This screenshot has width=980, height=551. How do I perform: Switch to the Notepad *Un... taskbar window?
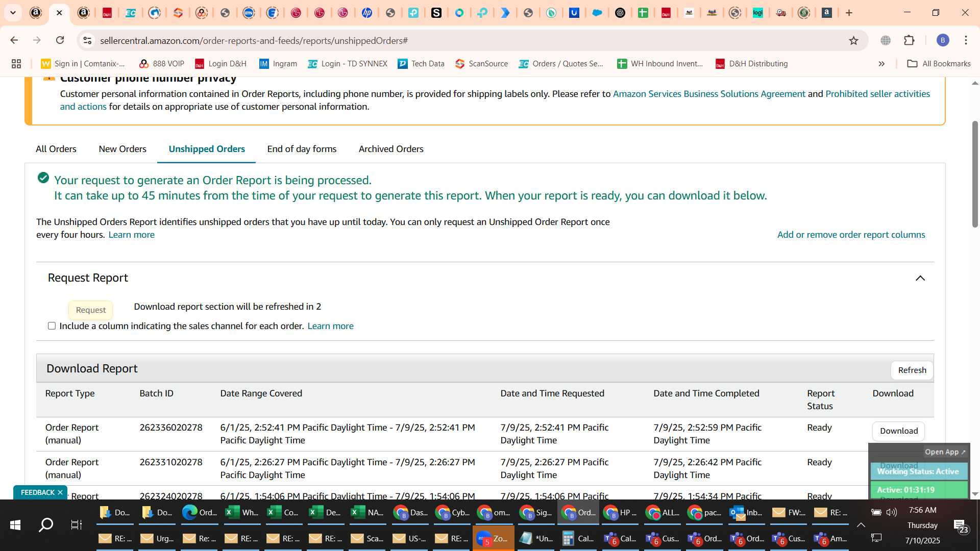(x=536, y=538)
